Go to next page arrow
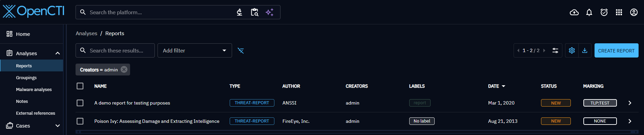 [x=544, y=50]
